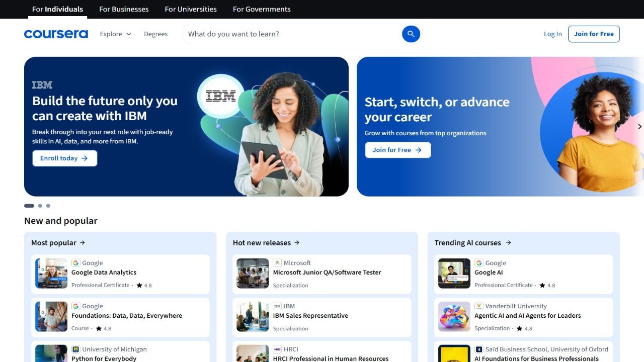Click the 'Start, switch, or advance your career' headline

[437, 110]
